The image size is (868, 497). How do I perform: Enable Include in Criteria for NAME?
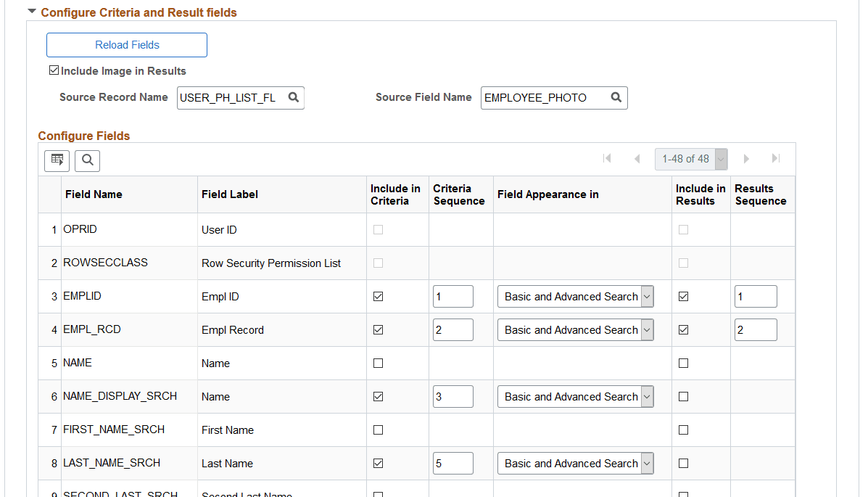pos(378,363)
